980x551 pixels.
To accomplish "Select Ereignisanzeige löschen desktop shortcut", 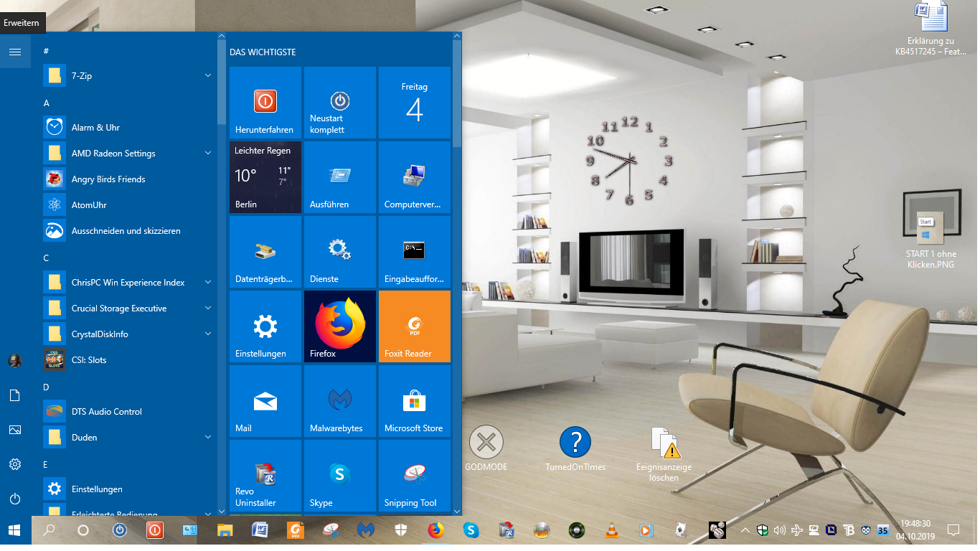I will [664, 454].
